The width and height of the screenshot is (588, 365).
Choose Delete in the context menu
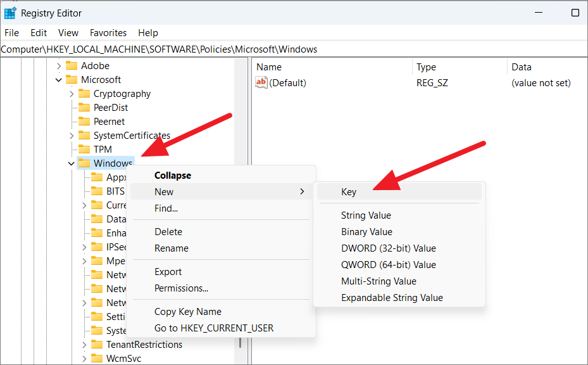coord(222,232)
